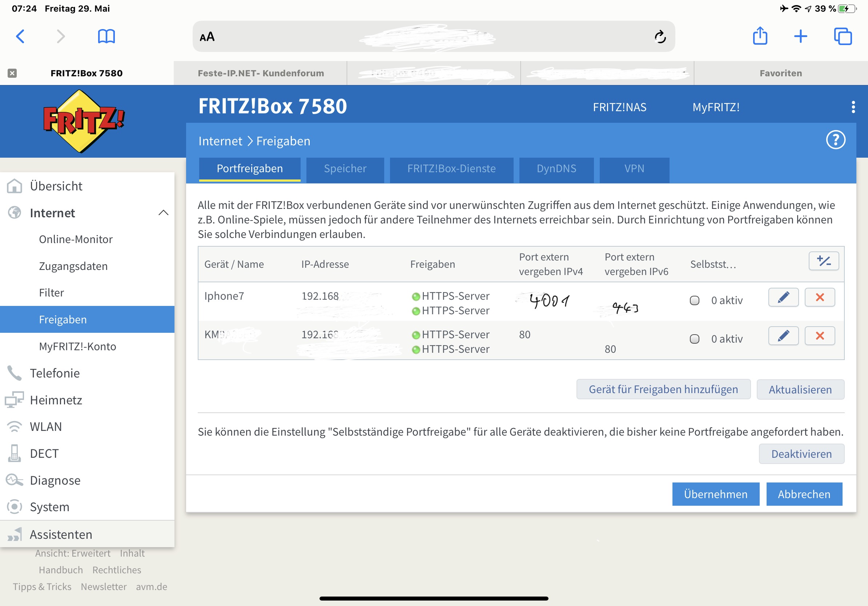Open the three-dot menu in header

tap(853, 107)
